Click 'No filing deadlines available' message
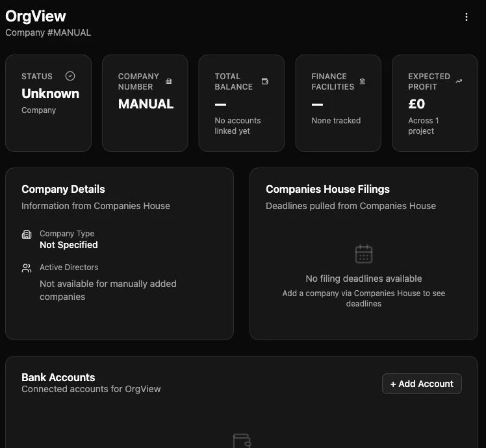486x448 pixels. [364, 279]
